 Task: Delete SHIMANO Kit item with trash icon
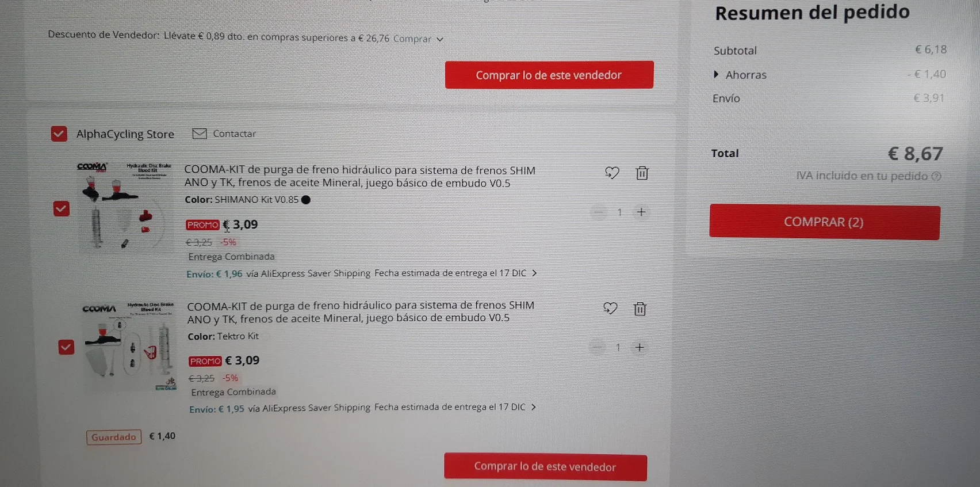click(x=642, y=173)
